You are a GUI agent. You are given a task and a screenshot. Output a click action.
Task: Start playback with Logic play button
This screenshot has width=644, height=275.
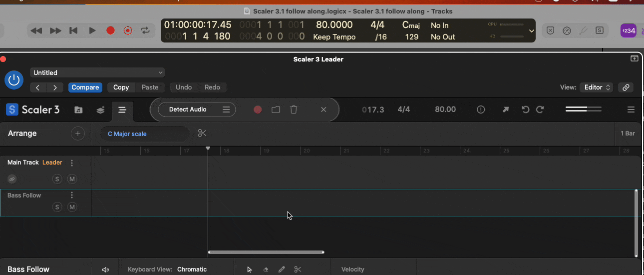pos(92,30)
